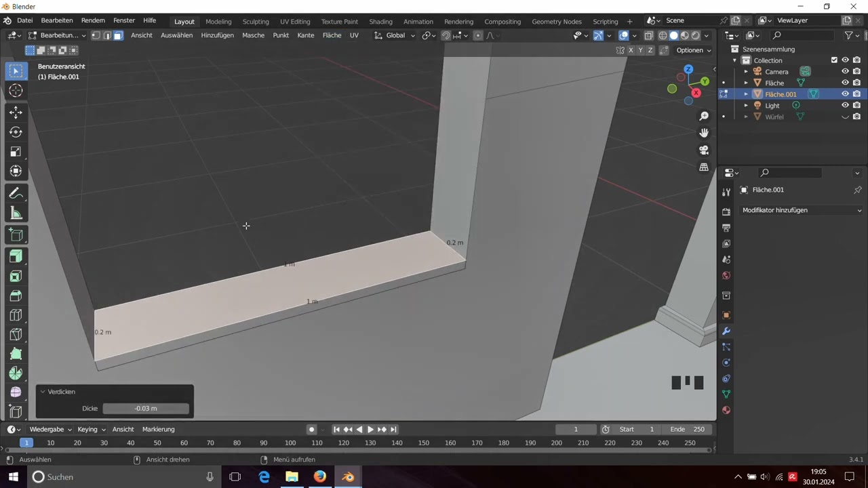Disable Light object render camera icon
868x488 pixels.
[x=857, y=105]
